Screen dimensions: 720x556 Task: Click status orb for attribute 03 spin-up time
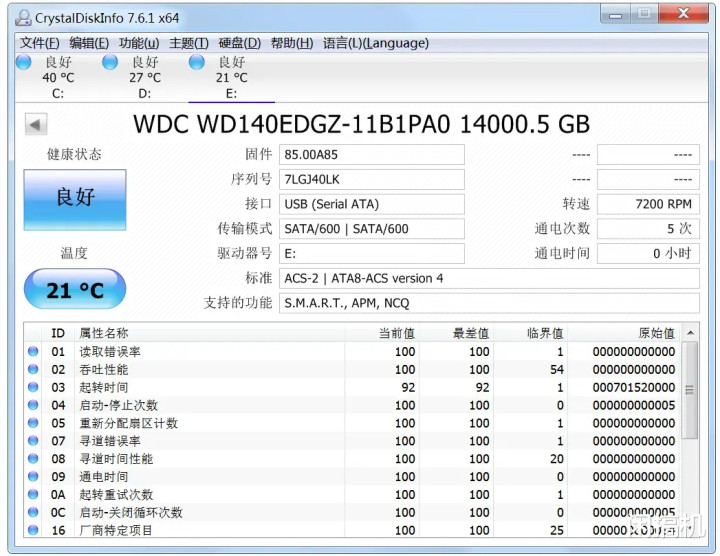[33, 387]
